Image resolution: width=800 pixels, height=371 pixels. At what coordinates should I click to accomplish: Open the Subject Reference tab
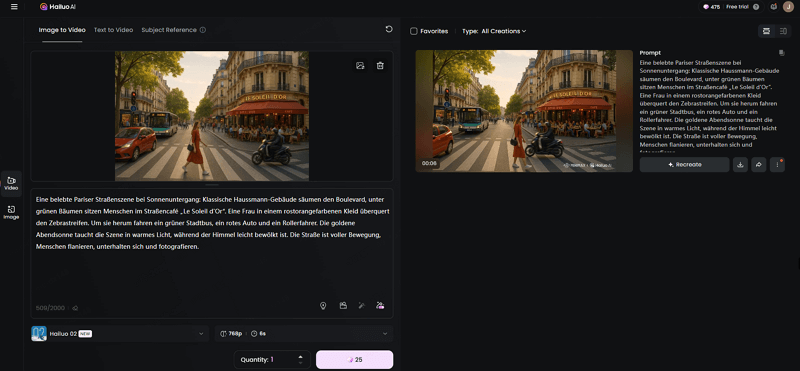click(169, 30)
